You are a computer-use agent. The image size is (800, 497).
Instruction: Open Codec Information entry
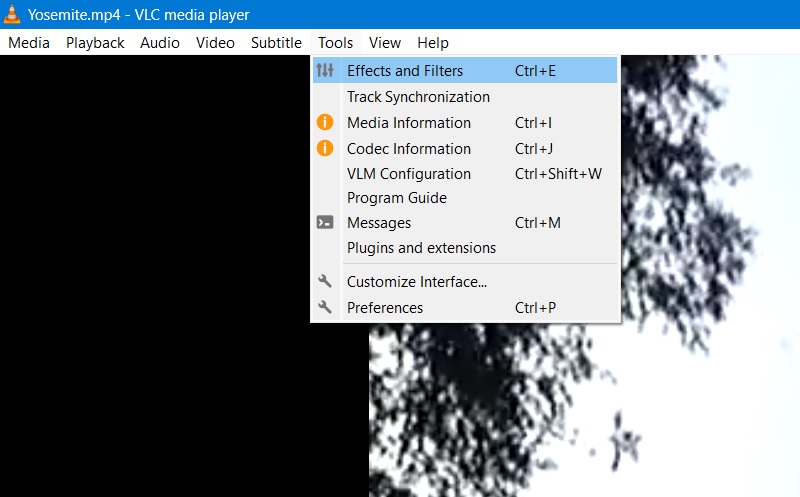pyautogui.click(x=465, y=148)
